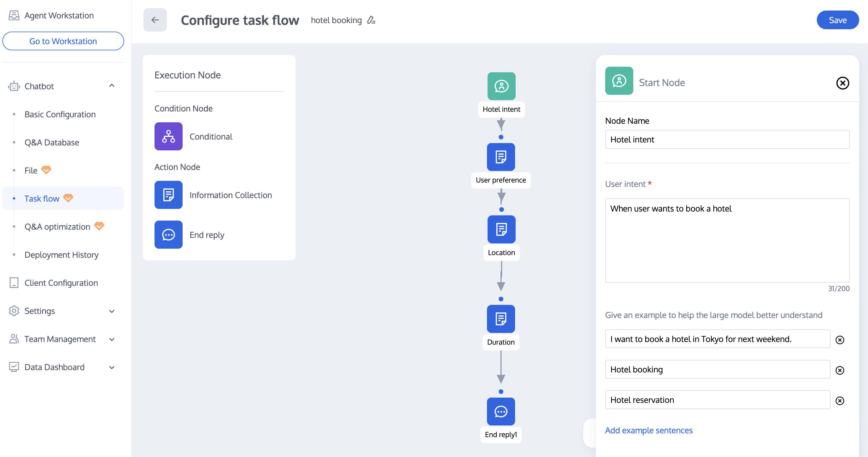Viewport: 868px width, 457px height.
Task: Select the Hotel intent start node icon
Action: pos(501,86)
